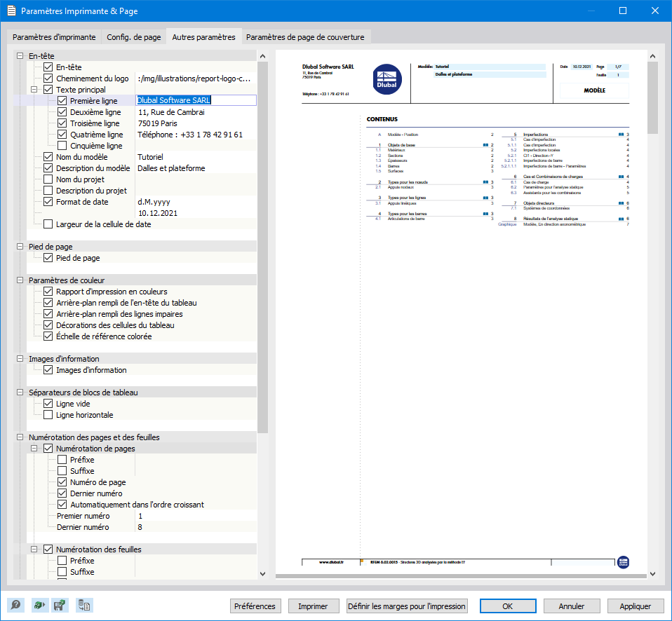Image resolution: width=672 pixels, height=621 pixels.
Task: Select the Autres paramètres tab
Action: 203,37
